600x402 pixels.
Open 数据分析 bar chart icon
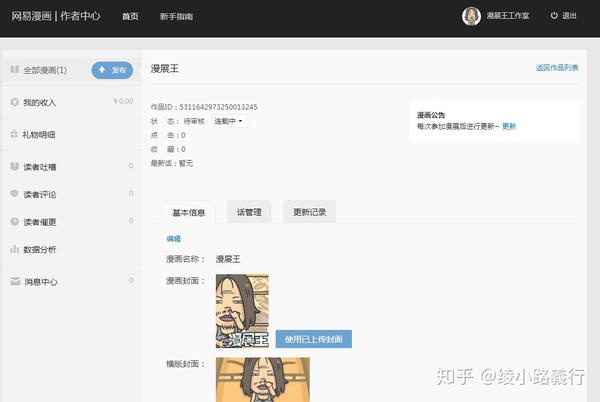coord(15,249)
